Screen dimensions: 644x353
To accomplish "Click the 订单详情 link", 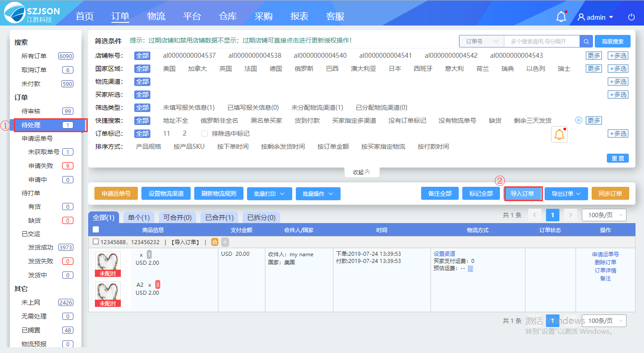I will coord(606,270).
